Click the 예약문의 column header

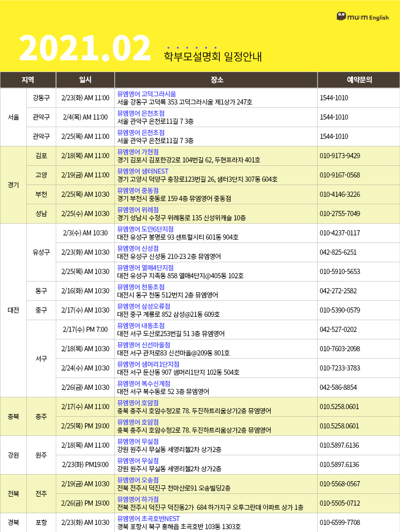point(359,80)
